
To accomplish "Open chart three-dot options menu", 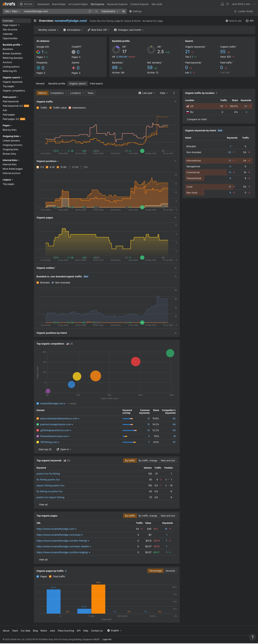I will [x=174, y=93].
